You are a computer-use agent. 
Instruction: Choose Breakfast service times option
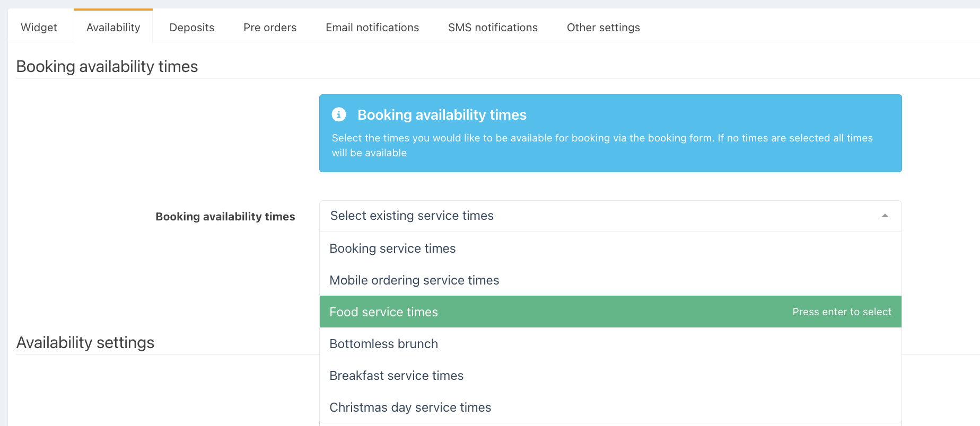(x=396, y=376)
